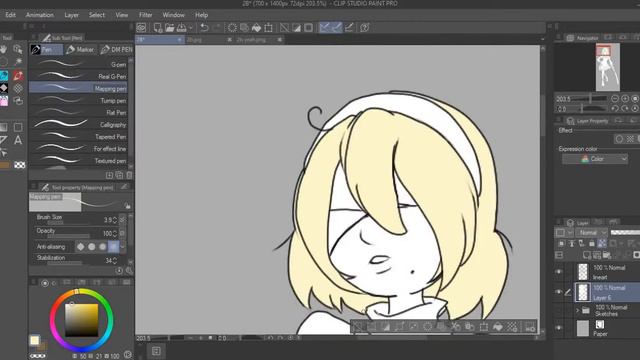Screen dimensions: 640x360
Task: Select the Tapered Pen sub tool
Action: coord(78,136)
